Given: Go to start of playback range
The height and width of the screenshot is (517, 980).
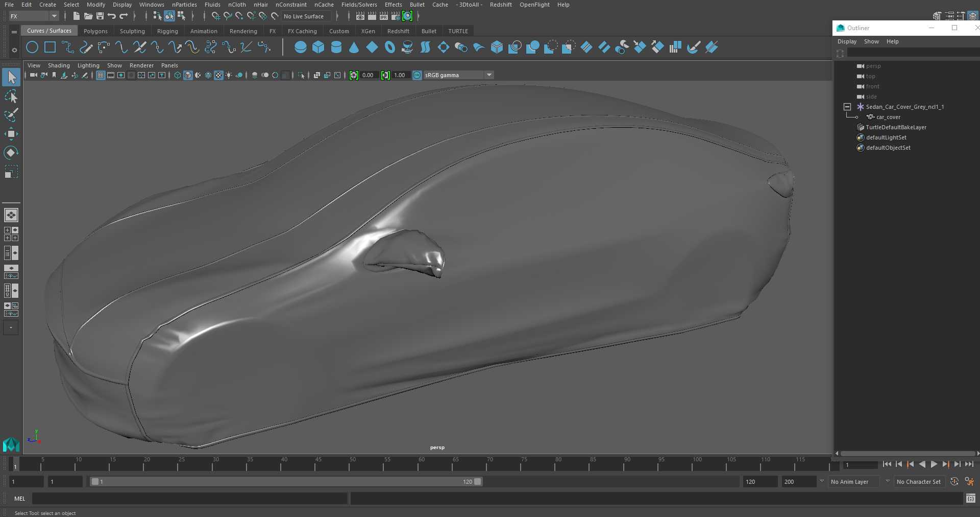Looking at the screenshot, I should point(887,464).
